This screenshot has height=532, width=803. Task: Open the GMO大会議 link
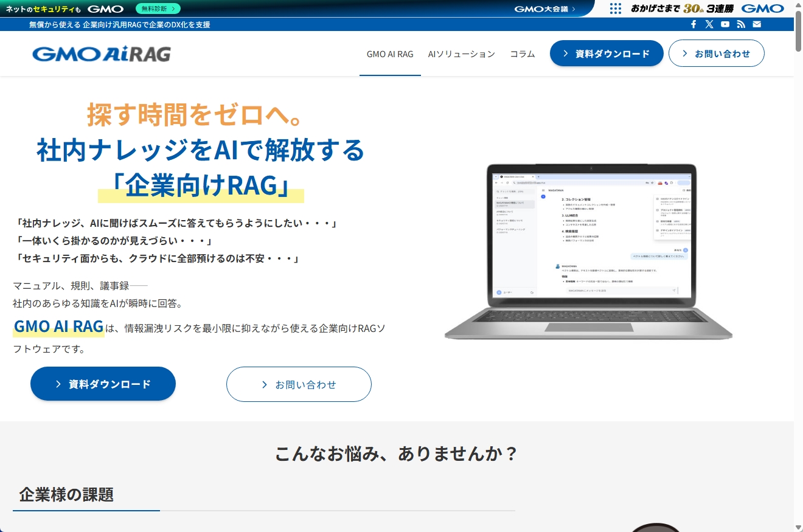coord(545,9)
